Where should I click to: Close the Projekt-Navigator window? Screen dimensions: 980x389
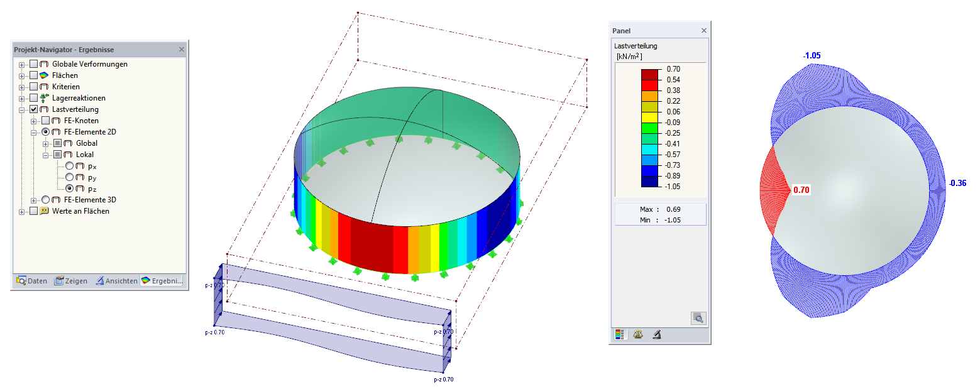point(182,49)
